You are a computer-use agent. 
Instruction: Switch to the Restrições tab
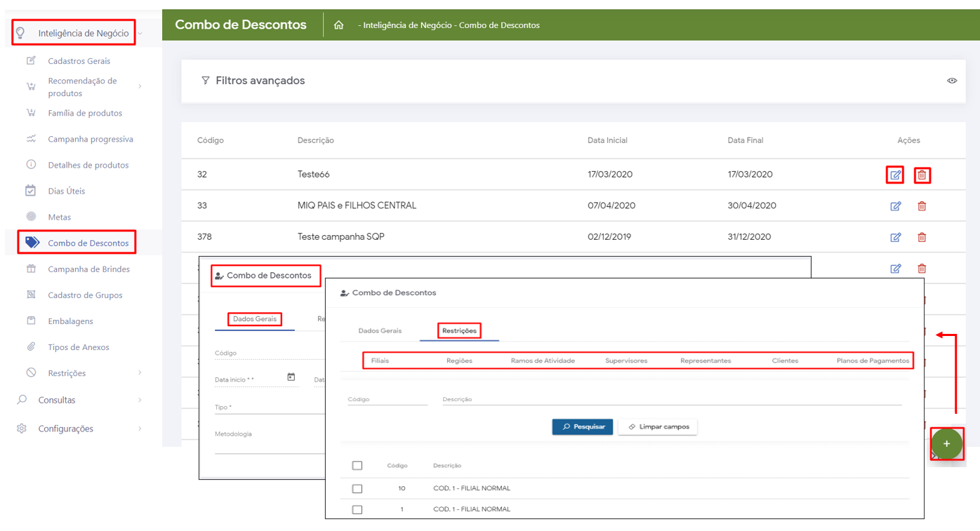click(x=459, y=330)
